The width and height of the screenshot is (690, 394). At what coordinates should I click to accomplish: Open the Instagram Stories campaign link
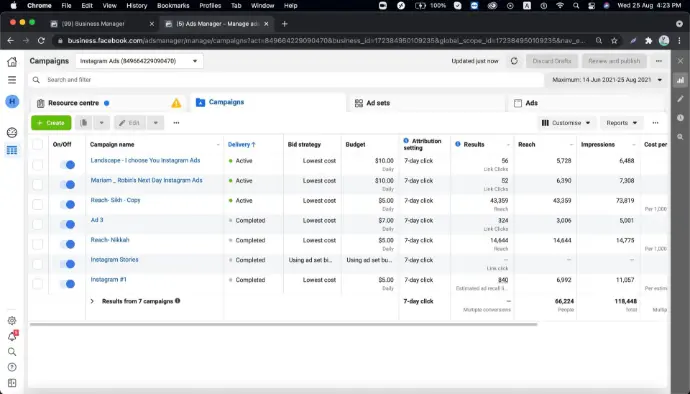coord(114,260)
